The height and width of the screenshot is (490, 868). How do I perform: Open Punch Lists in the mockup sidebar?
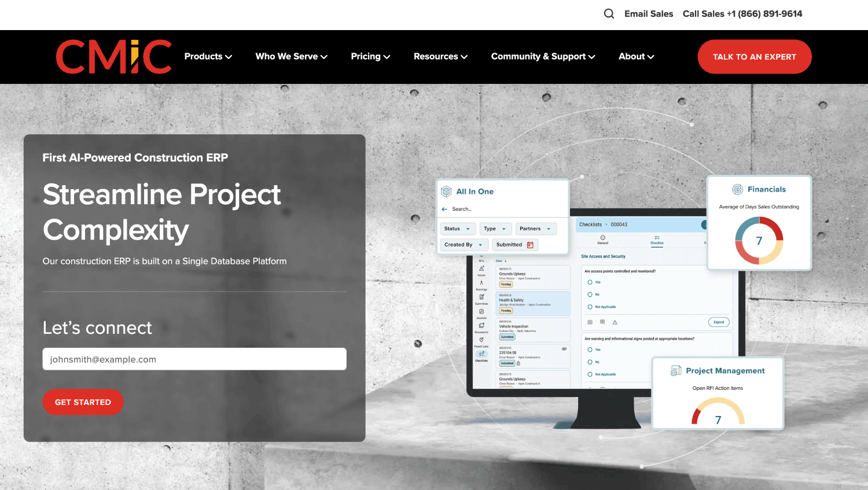[x=481, y=342]
